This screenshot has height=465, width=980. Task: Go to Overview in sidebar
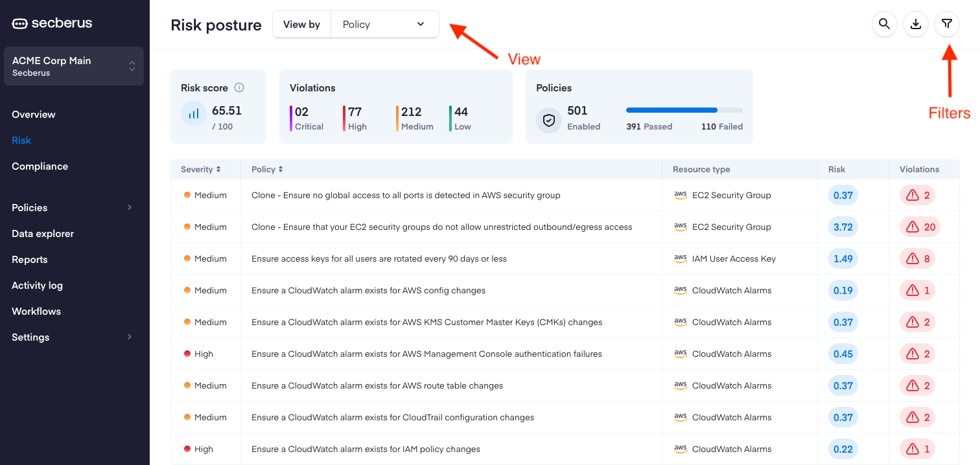coord(34,114)
